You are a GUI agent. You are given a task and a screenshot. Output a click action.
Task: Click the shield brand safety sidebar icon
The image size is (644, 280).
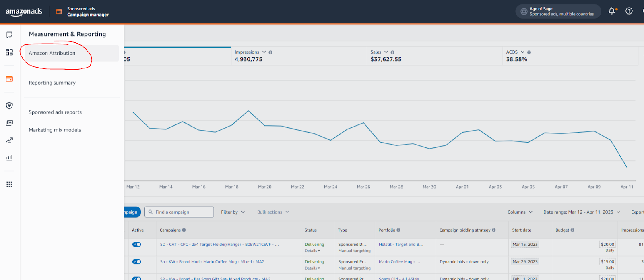(x=9, y=106)
